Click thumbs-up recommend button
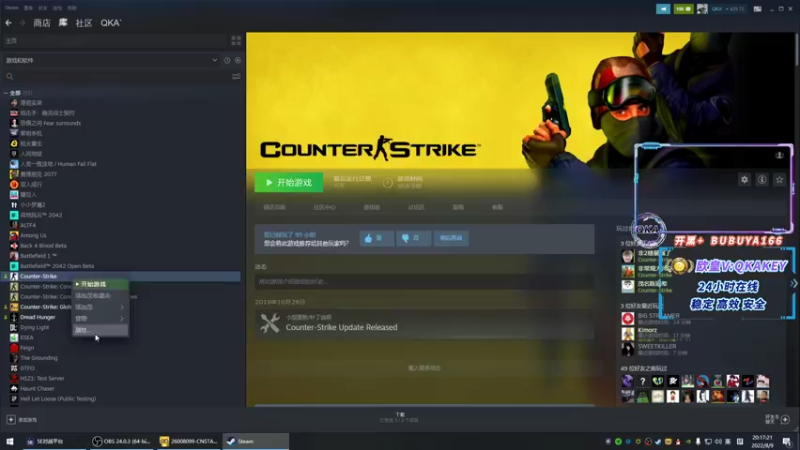This screenshot has width=800, height=450. 377,238
